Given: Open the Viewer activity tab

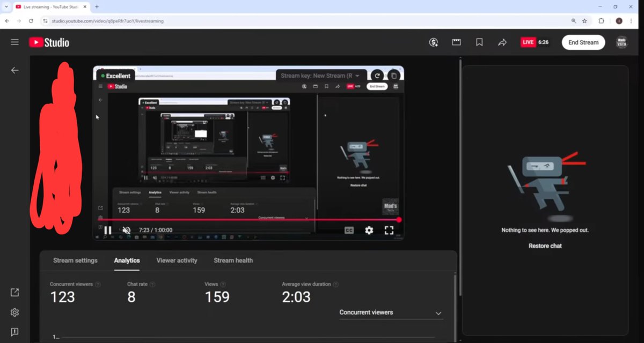Looking at the screenshot, I should pyautogui.click(x=177, y=260).
